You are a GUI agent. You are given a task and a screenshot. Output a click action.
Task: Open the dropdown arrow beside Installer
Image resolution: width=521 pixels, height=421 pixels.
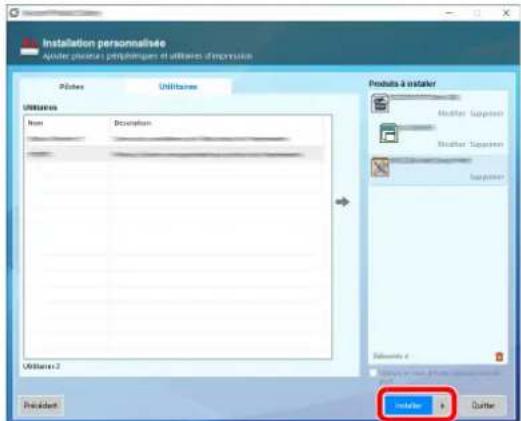(443, 406)
